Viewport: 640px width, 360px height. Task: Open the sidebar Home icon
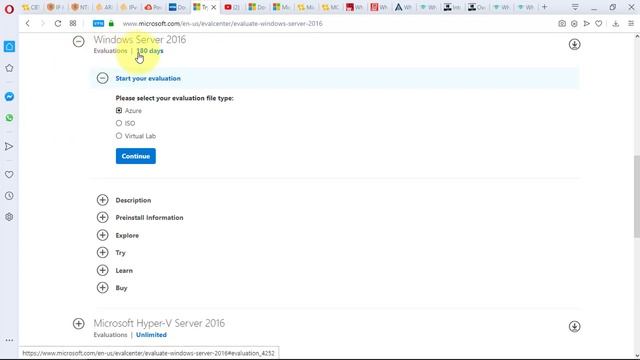(x=9, y=47)
